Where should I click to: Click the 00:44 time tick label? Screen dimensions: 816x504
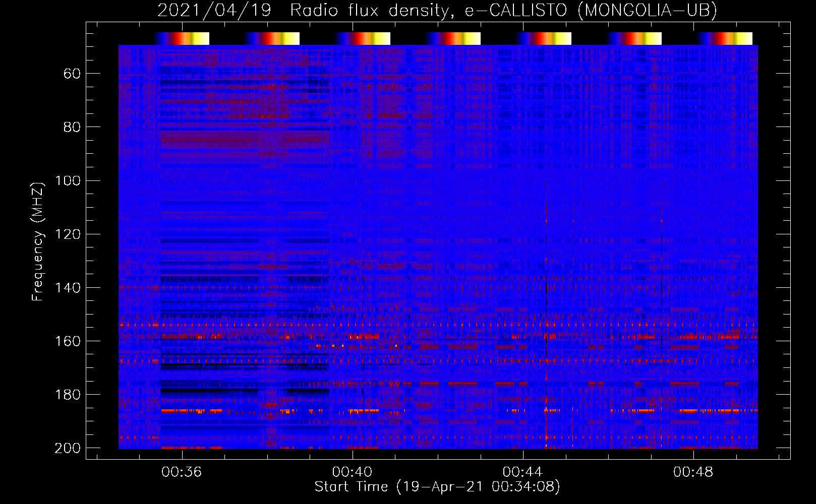(x=523, y=472)
